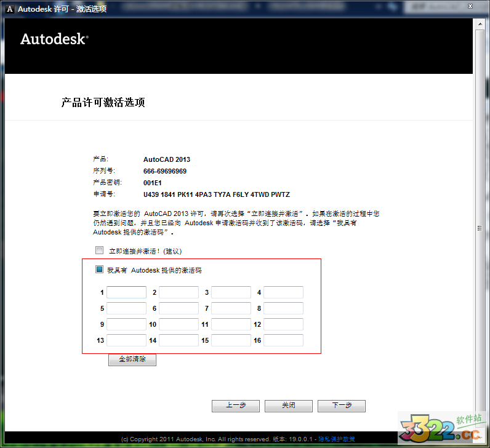Image resolution: width=490 pixels, height=448 pixels.
Task: Click the 关闭 close button
Action: [289, 406]
